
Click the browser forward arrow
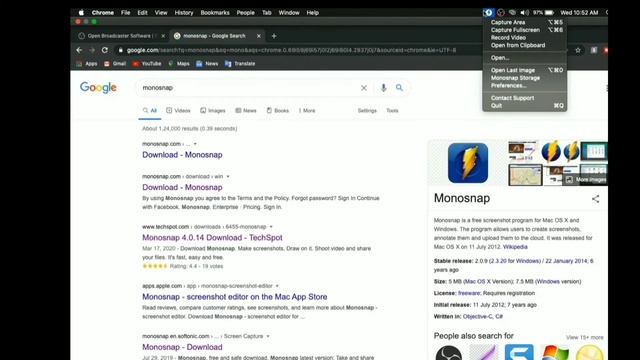(x=92, y=50)
